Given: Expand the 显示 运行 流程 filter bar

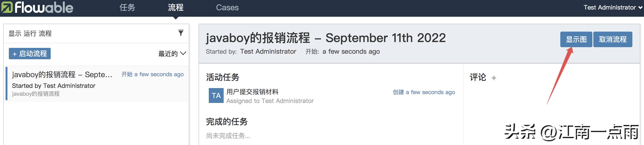Looking at the screenshot, I should point(96,33).
